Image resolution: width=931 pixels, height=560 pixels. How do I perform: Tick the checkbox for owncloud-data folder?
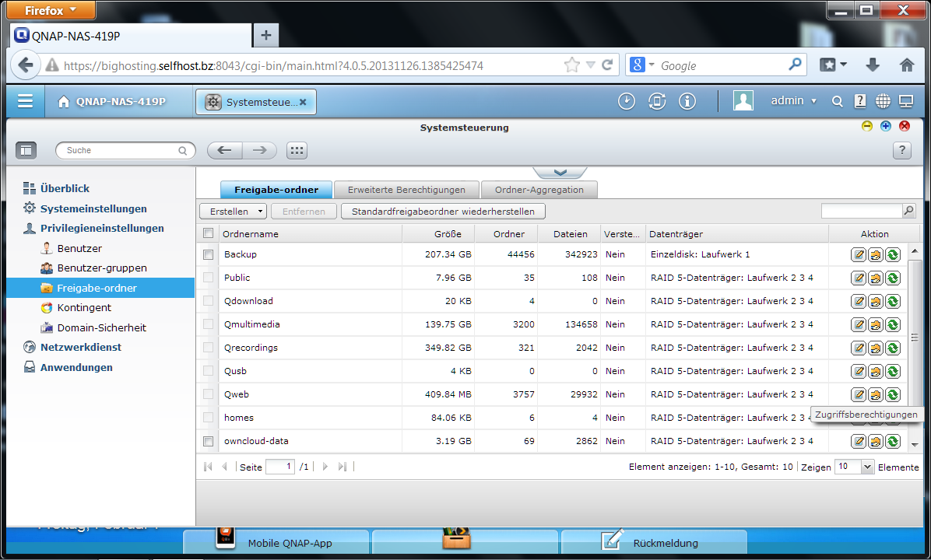(x=208, y=441)
